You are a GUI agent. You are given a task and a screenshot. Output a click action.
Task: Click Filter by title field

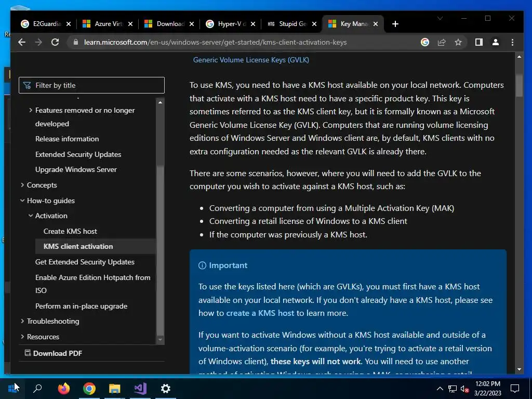tap(91, 85)
